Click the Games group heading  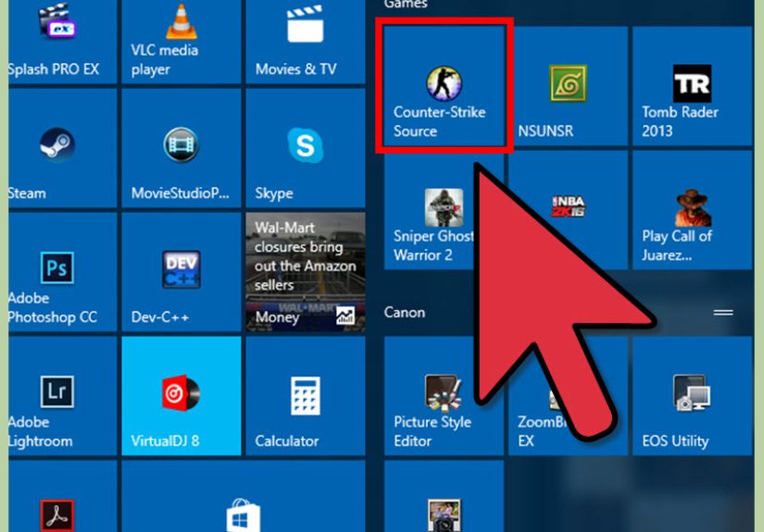pyautogui.click(x=406, y=5)
